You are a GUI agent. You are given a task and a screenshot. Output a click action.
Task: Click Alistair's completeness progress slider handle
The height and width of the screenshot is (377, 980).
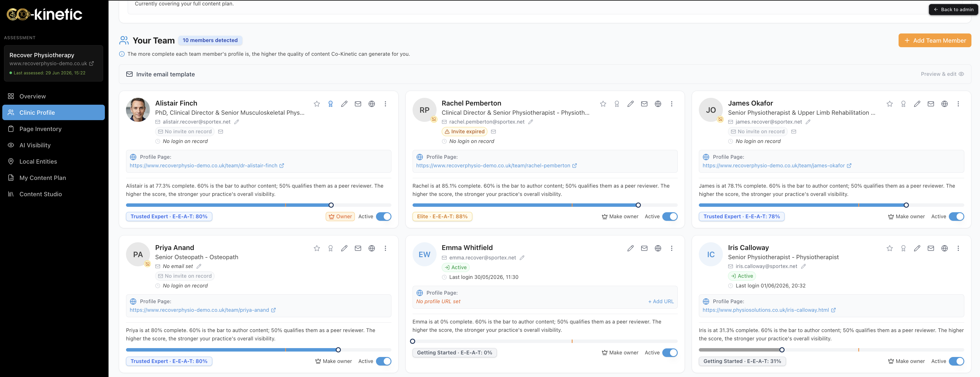coord(331,205)
